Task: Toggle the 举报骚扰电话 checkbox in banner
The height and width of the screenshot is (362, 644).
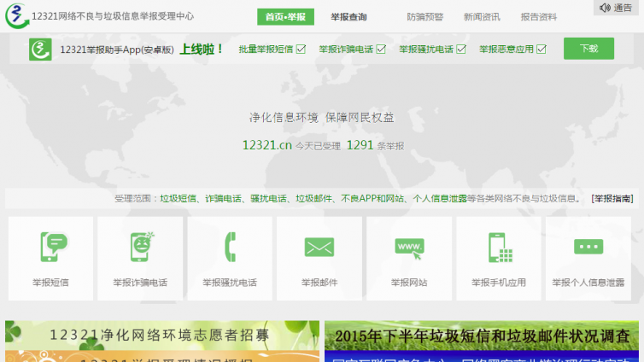Action: coord(461,50)
